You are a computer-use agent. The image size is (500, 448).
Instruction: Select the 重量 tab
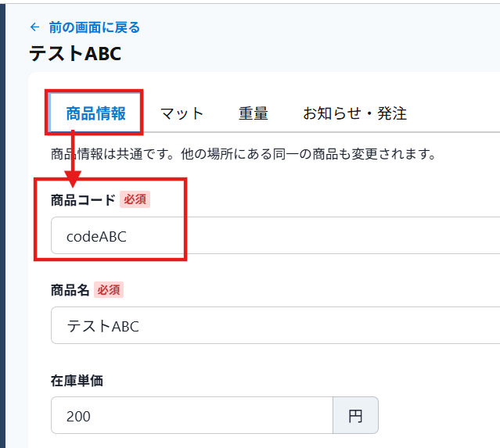point(253,113)
